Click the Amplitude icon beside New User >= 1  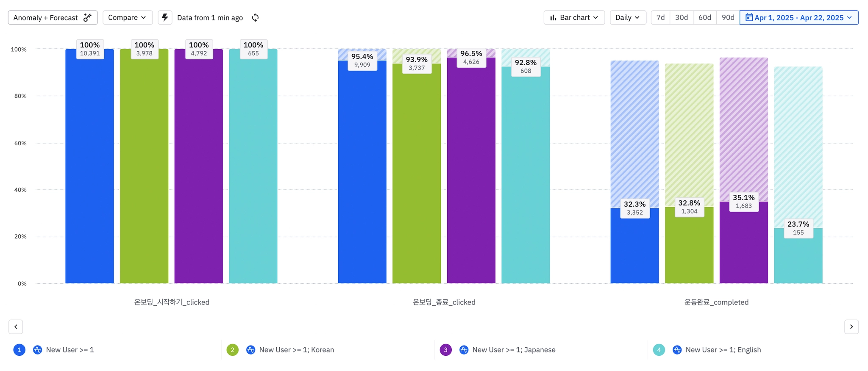[37, 350]
